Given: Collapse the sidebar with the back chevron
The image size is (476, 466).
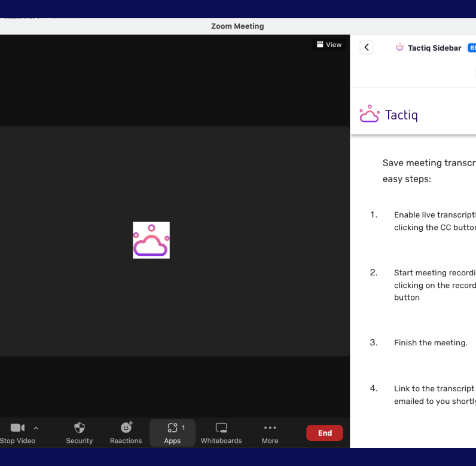Looking at the screenshot, I should pos(367,47).
